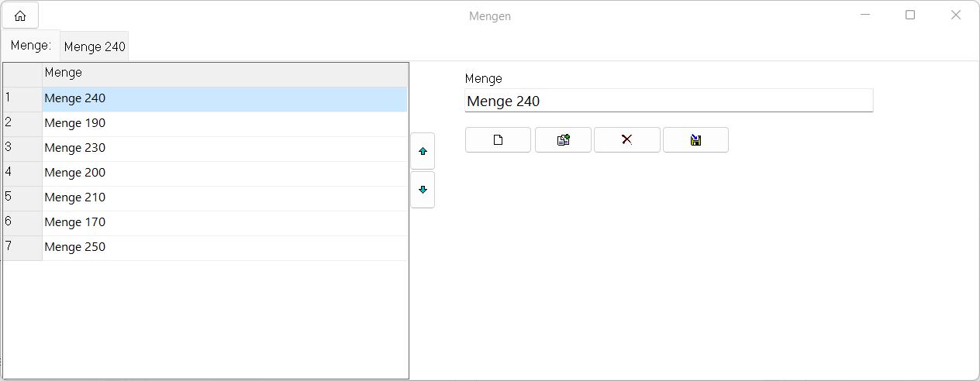
Task: Maximize the Mengen window
Action: point(910,15)
